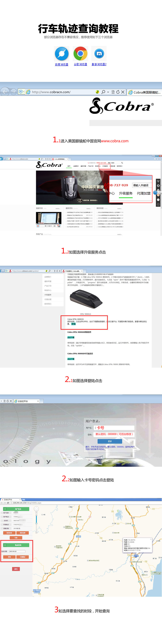The image size is (162, 644).
Task: Click the blue 登录 button
Action: pos(110,441)
